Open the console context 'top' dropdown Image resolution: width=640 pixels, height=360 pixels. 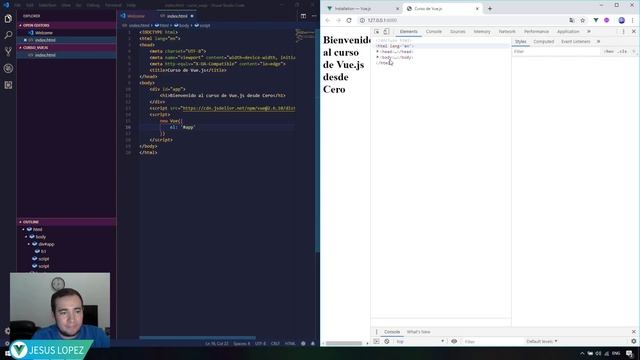tap(420, 341)
